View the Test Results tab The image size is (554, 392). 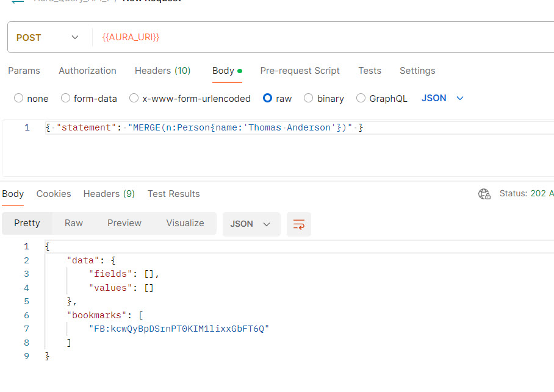(x=173, y=194)
